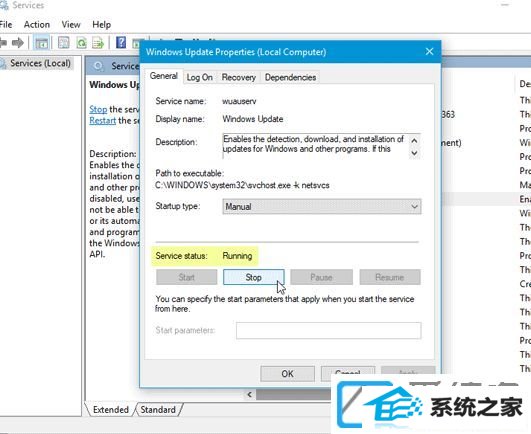Switch to the Log On tab
The image size is (531, 434).
tap(199, 78)
